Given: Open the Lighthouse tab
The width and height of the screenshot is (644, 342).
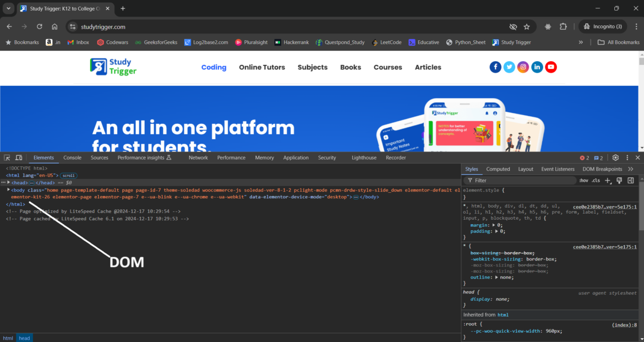Looking at the screenshot, I should (x=364, y=158).
